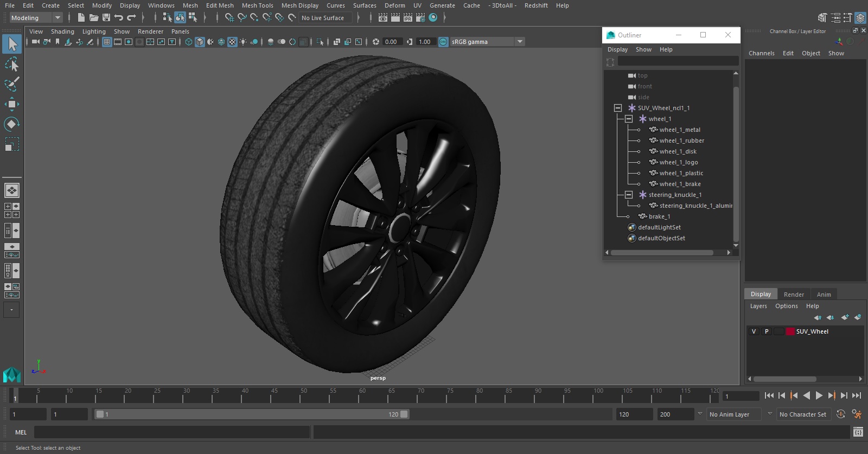This screenshot has width=868, height=454.
Task: Click the Maya home logo icon
Action: point(12,374)
